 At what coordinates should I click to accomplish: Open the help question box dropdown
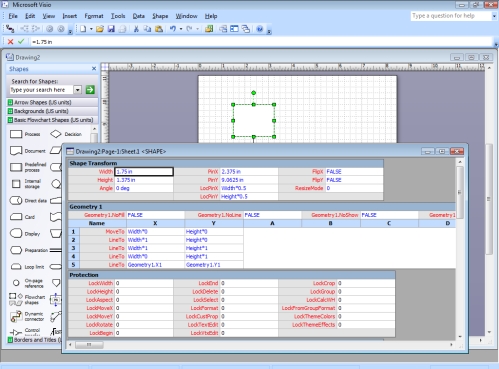494,16
